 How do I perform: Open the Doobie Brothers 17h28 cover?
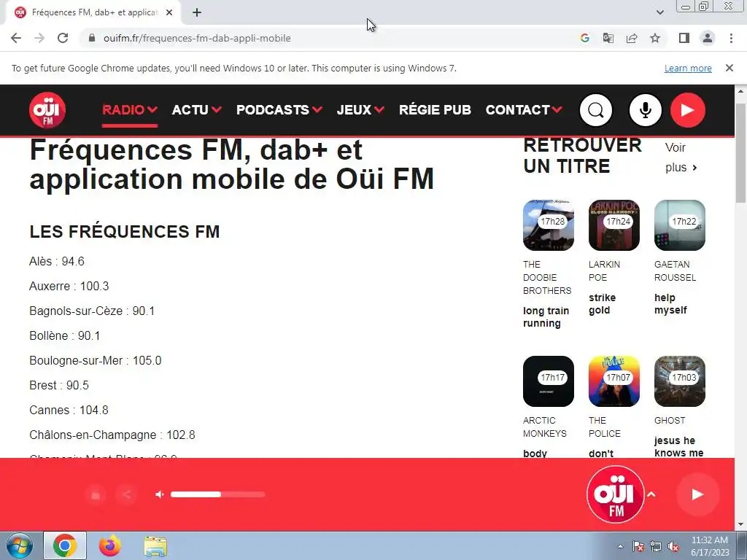coord(549,225)
